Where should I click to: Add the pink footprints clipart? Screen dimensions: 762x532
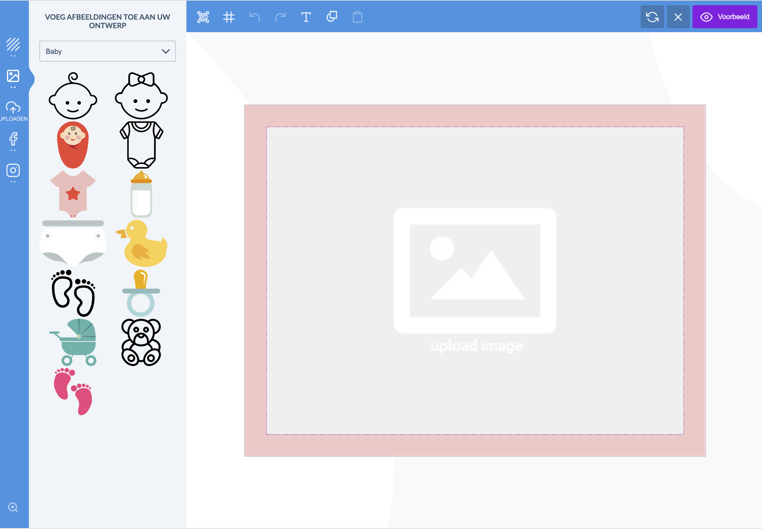coord(73,392)
